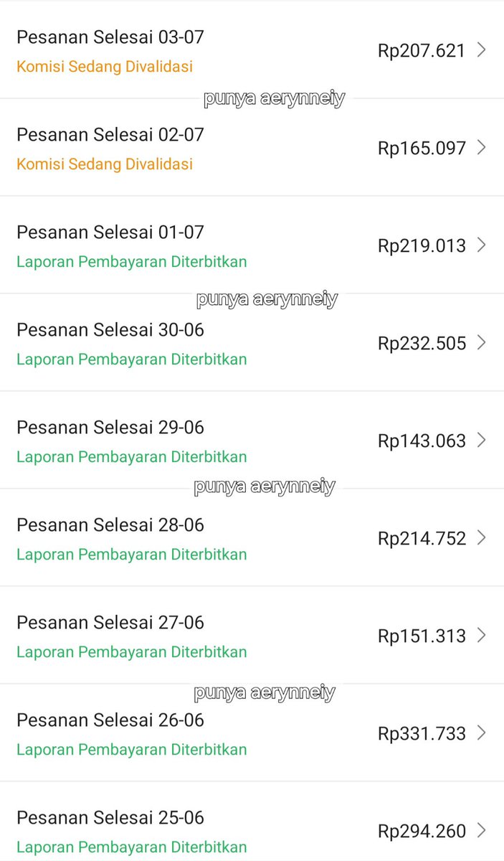Tap chevron next to Rp143.063
504x861 pixels.
[x=481, y=440]
